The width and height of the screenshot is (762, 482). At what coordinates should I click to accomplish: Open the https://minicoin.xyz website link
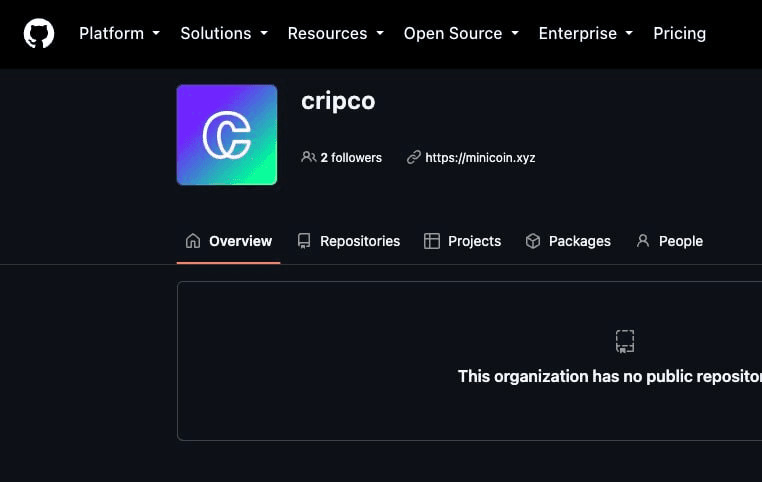[x=480, y=158]
